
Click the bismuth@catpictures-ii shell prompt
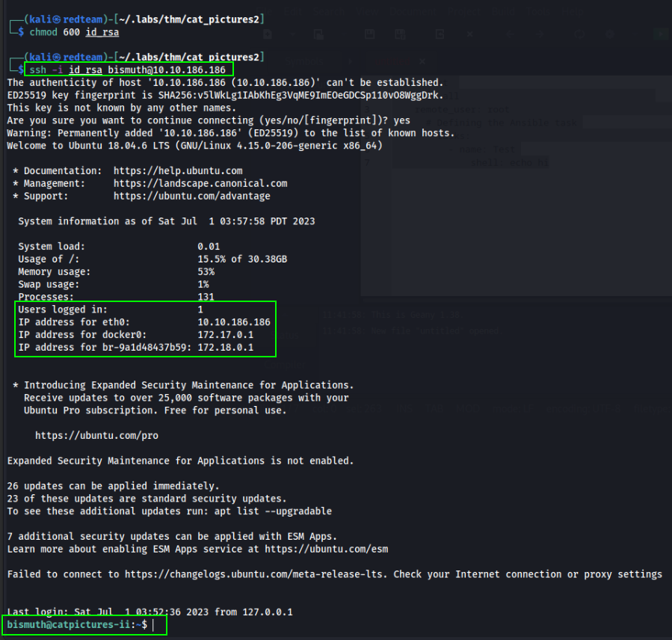click(x=77, y=624)
